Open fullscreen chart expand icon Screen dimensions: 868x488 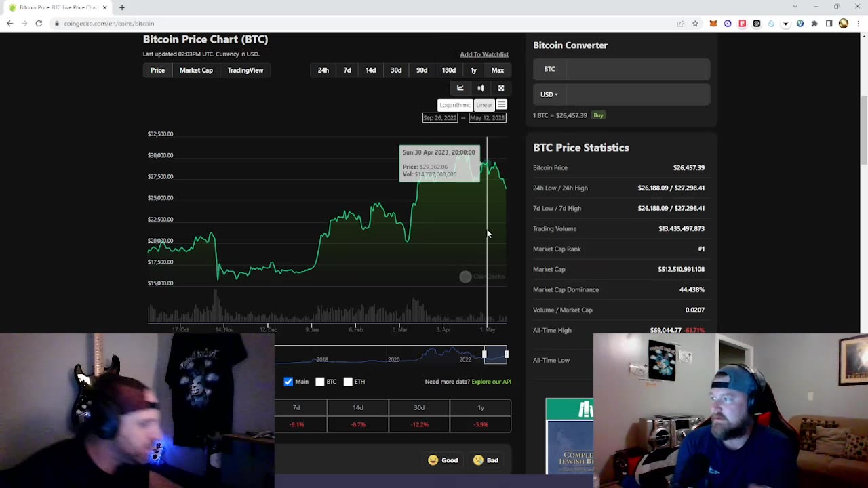501,88
